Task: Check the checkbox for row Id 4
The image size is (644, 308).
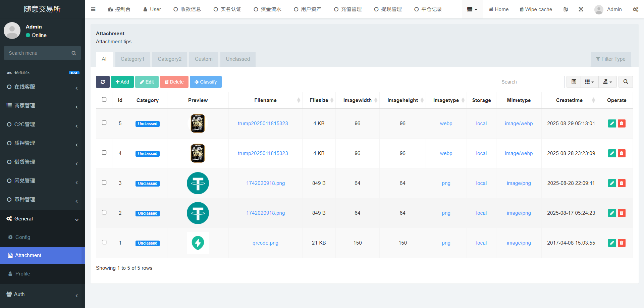Action: (x=104, y=153)
